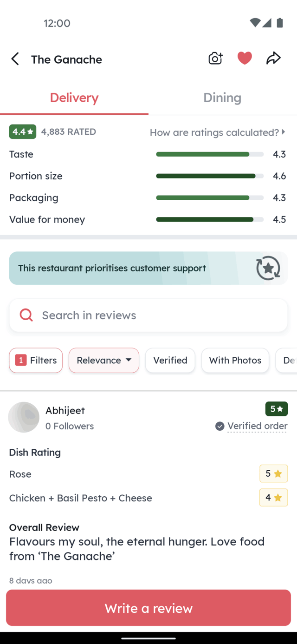Image resolution: width=297 pixels, height=644 pixels.
Task: Open the Verified order link
Action: click(x=257, y=426)
